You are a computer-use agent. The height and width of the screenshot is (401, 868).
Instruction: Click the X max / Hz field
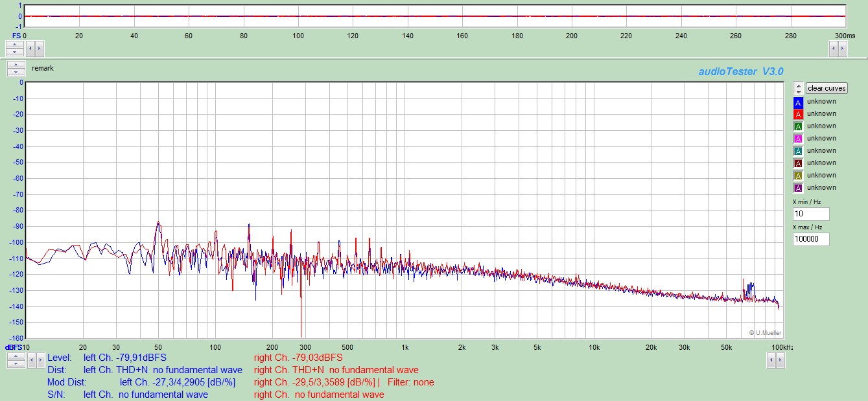810,239
